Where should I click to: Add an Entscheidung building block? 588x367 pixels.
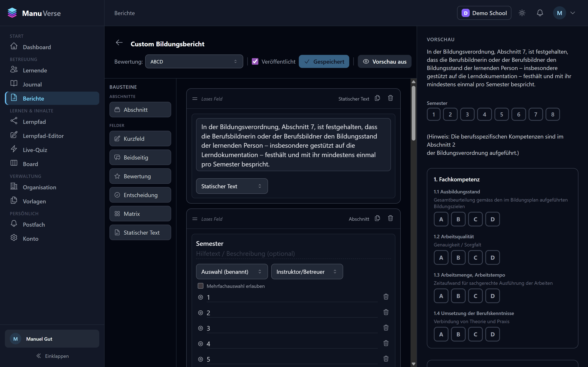(140, 195)
